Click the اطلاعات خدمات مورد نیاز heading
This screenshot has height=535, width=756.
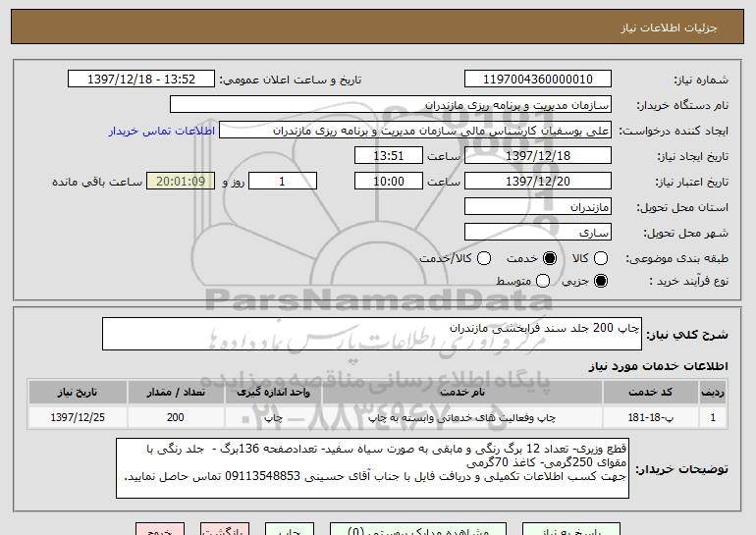point(658,366)
